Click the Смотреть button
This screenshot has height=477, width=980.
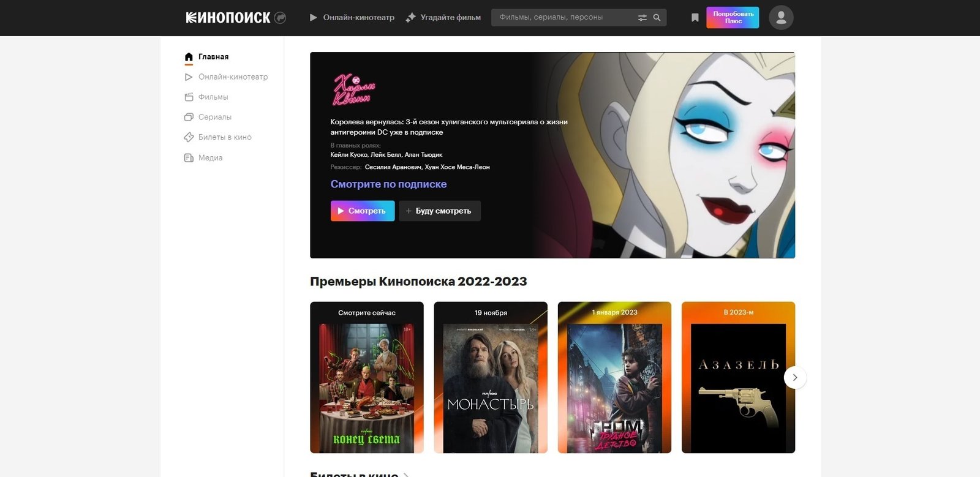click(x=363, y=211)
